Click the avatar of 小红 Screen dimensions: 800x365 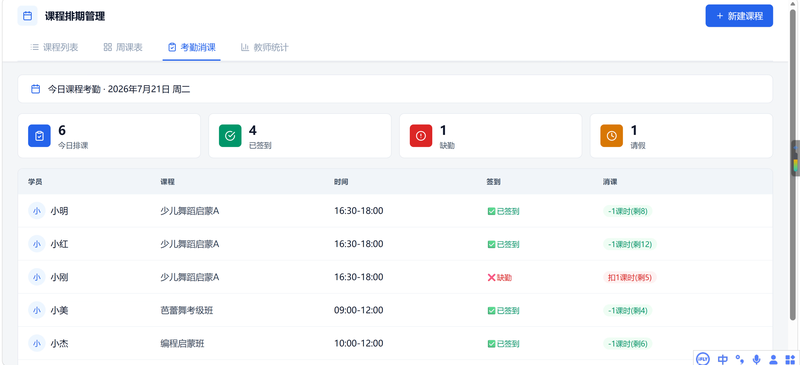coord(37,244)
